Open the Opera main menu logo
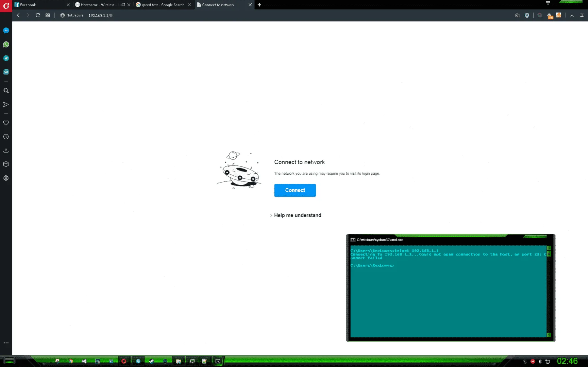The image size is (588, 367). pyautogui.click(x=6, y=6)
